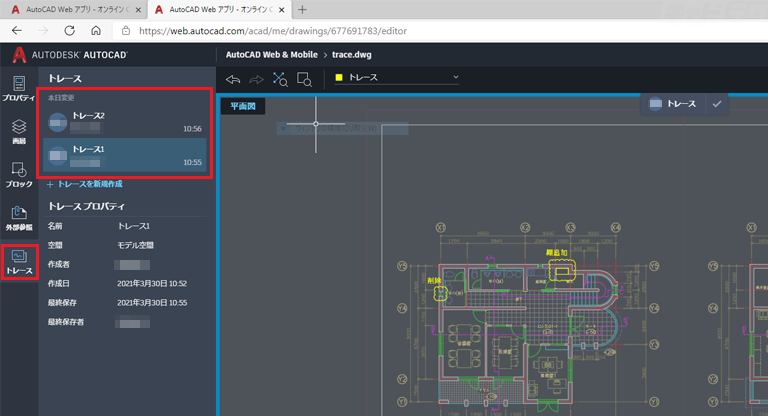Screen dimensions: 768x416
Task: Click the yellow layer color swatch
Action: [x=339, y=77]
